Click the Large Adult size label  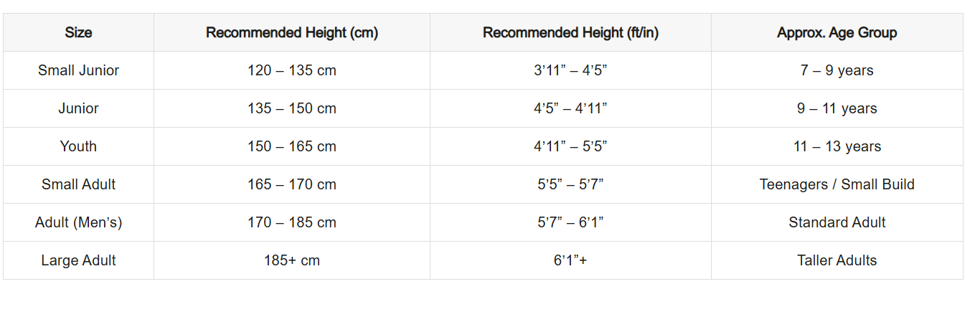pyautogui.click(x=78, y=260)
